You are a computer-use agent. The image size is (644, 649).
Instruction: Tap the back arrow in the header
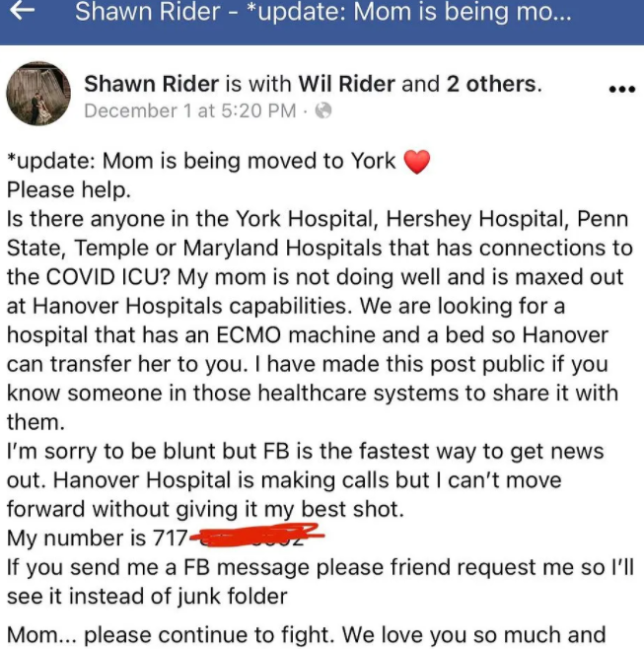(22, 11)
